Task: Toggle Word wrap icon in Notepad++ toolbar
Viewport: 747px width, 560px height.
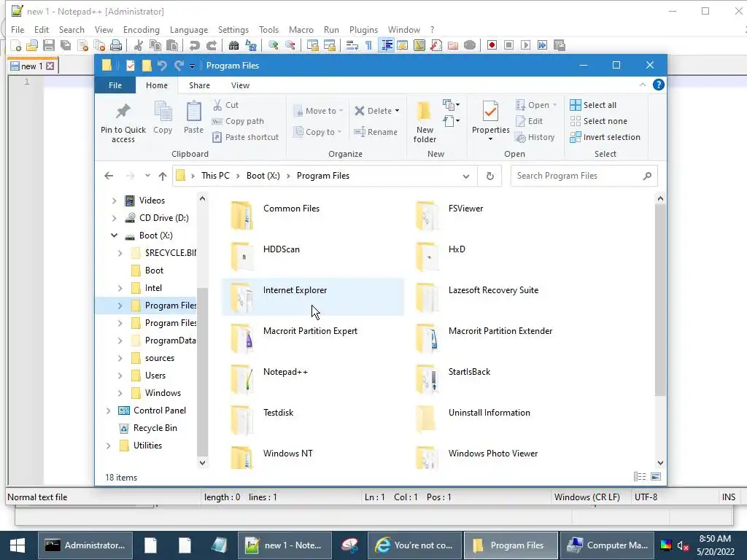Action: 352,45
